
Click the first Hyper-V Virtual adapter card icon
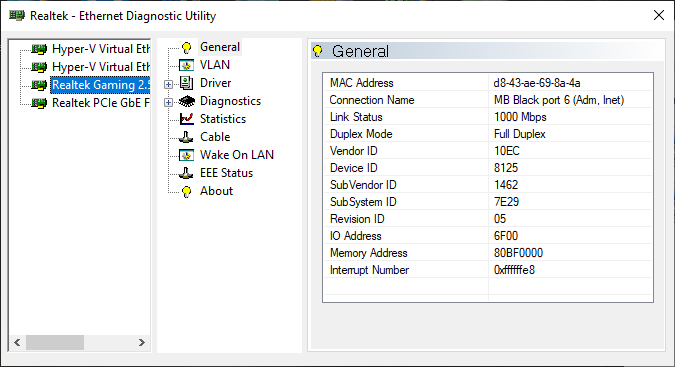(39, 49)
